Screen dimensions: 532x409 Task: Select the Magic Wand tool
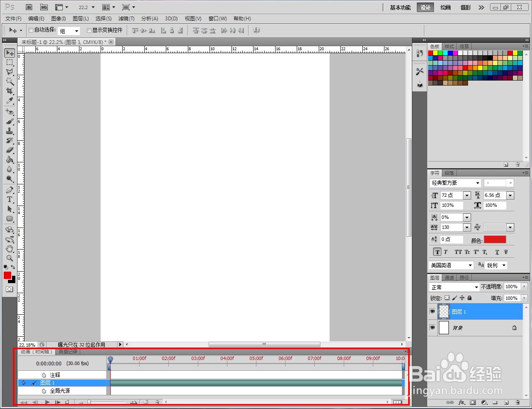click(x=10, y=81)
